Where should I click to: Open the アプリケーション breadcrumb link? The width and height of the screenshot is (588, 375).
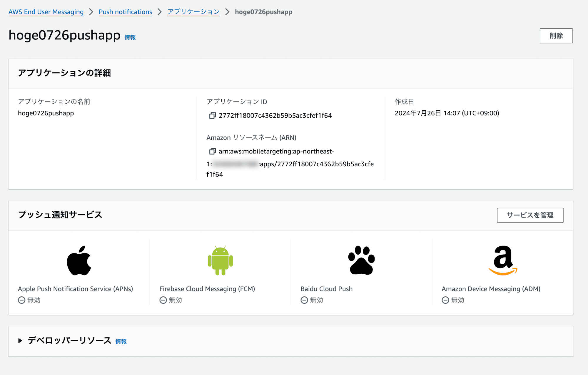tap(193, 12)
